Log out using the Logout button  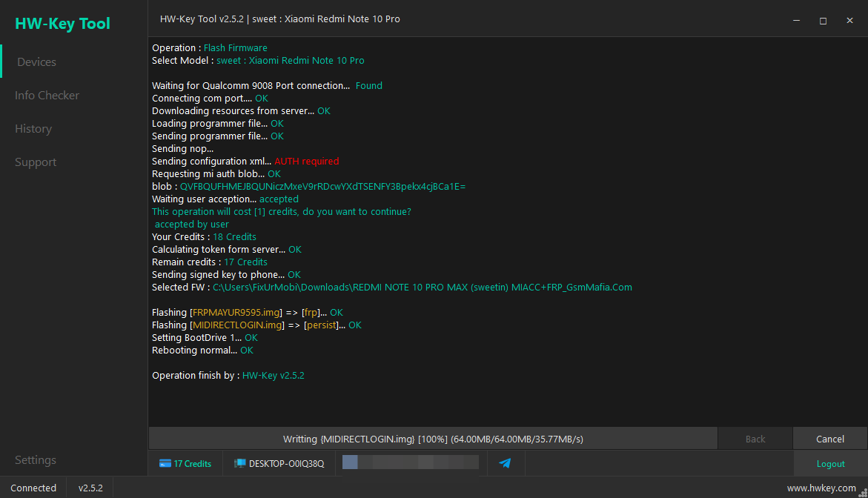(x=830, y=464)
